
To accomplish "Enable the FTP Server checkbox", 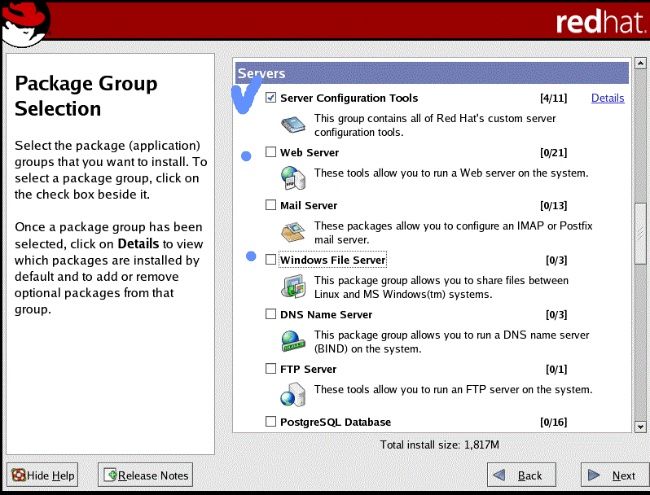I will tap(271, 369).
